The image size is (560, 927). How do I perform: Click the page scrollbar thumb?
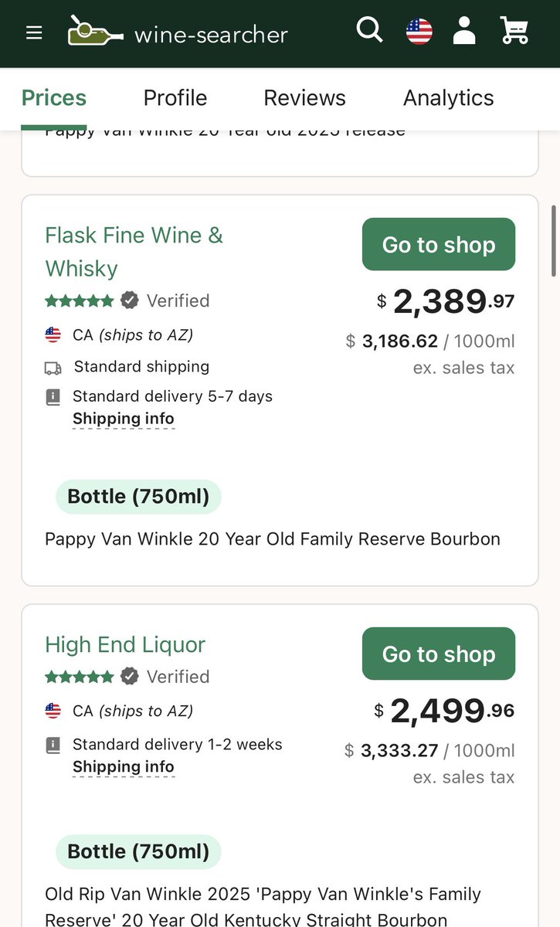tap(554, 240)
